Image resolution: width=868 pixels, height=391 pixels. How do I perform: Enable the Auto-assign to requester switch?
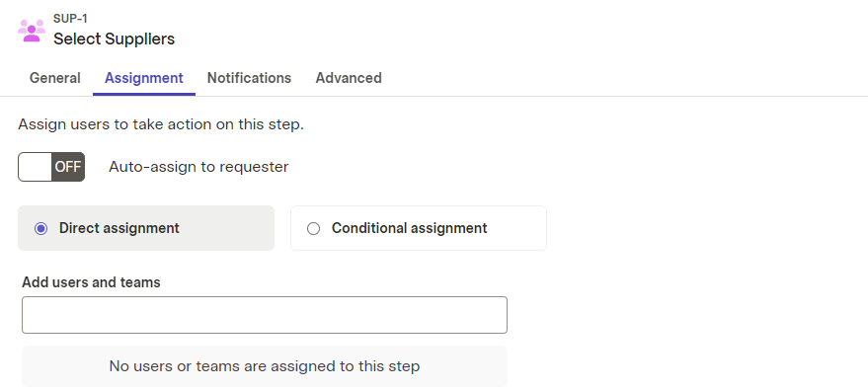pos(51,167)
